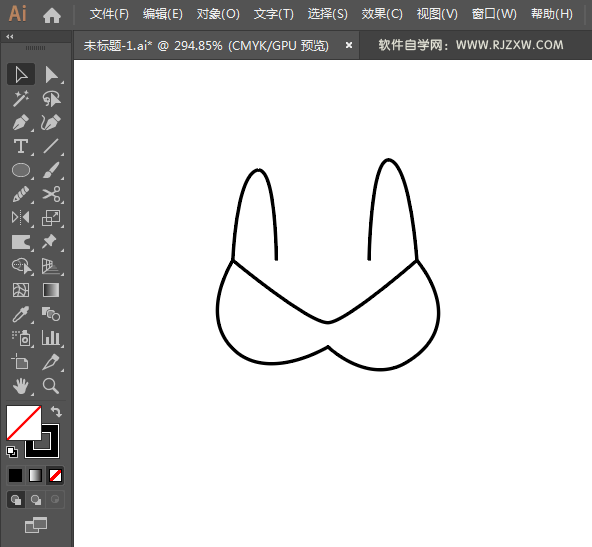This screenshot has height=547, width=592.
Task: Select the Fill color swatch
Action: [x=23, y=422]
